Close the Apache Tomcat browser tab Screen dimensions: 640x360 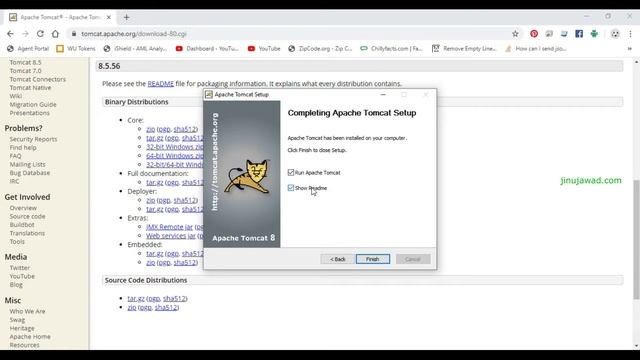[109, 17]
